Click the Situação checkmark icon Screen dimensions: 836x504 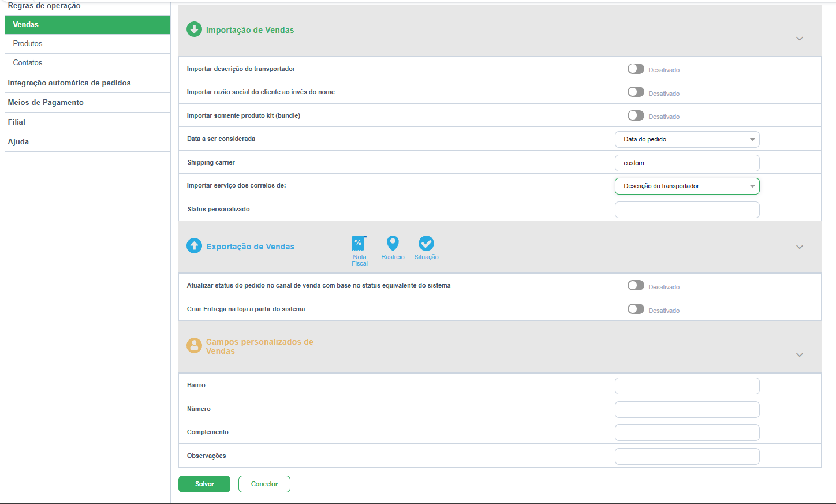[x=426, y=243]
